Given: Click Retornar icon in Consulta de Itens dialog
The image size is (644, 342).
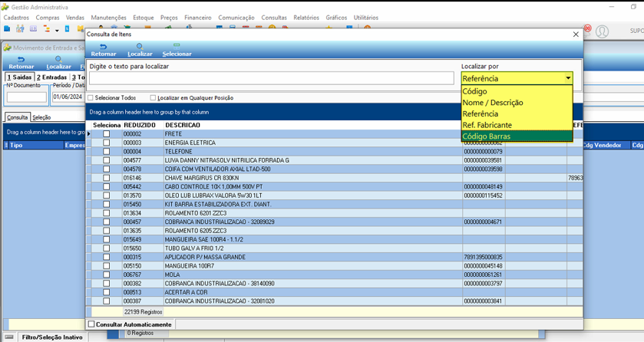Looking at the screenshot, I should coord(103,46).
